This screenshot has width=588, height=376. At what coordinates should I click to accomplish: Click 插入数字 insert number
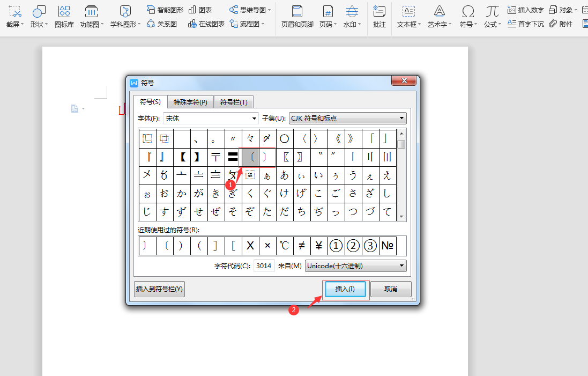[525, 10]
